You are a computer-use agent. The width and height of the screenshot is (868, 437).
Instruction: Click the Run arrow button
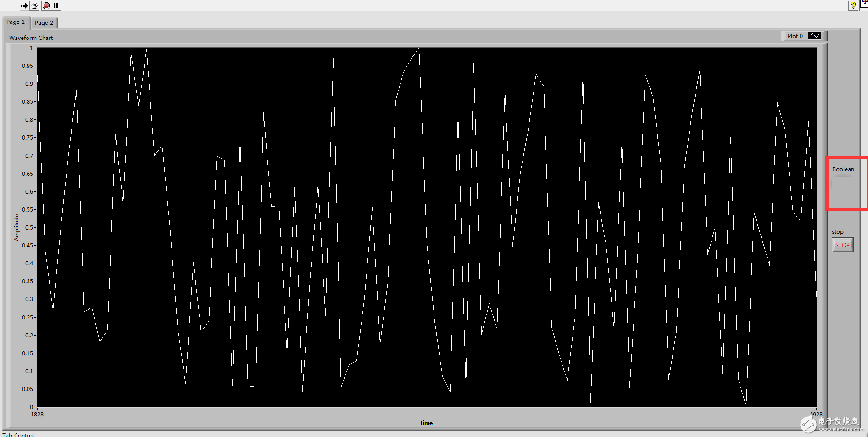24,6
